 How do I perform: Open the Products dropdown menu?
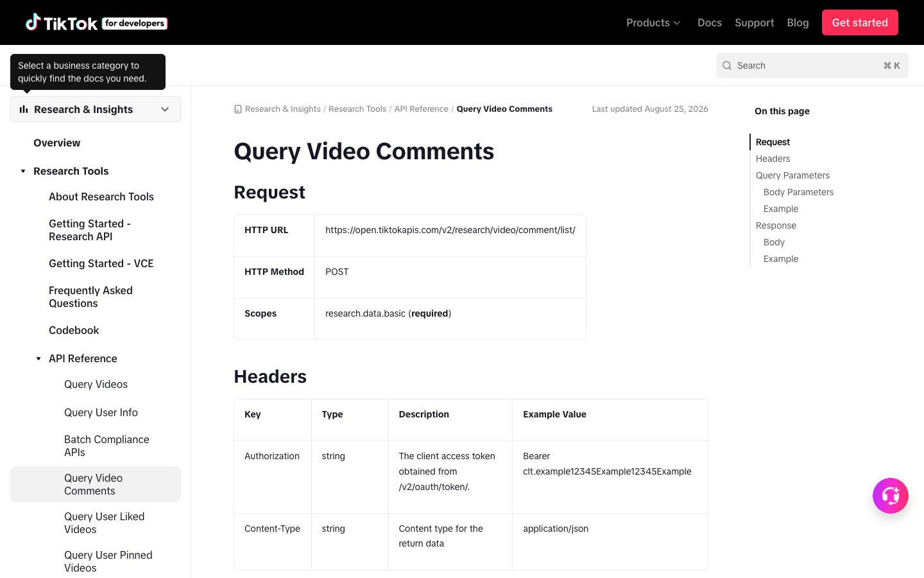tap(653, 22)
